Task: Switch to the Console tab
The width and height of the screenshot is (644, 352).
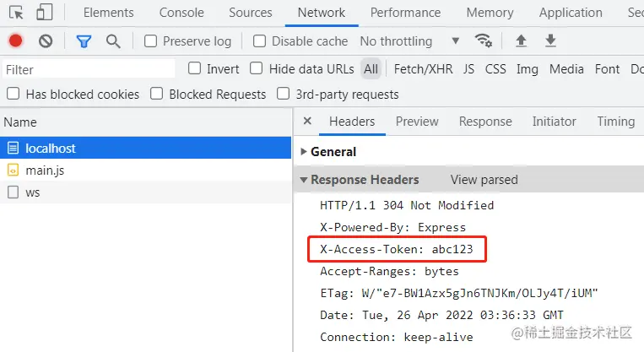Action: coord(182,13)
